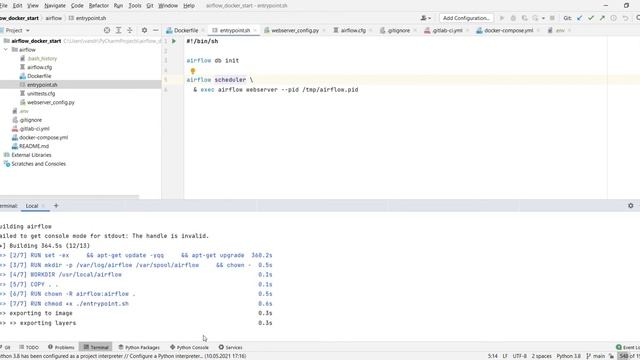Click the Git update project blue arrow
The image size is (640, 360).
pos(579,18)
